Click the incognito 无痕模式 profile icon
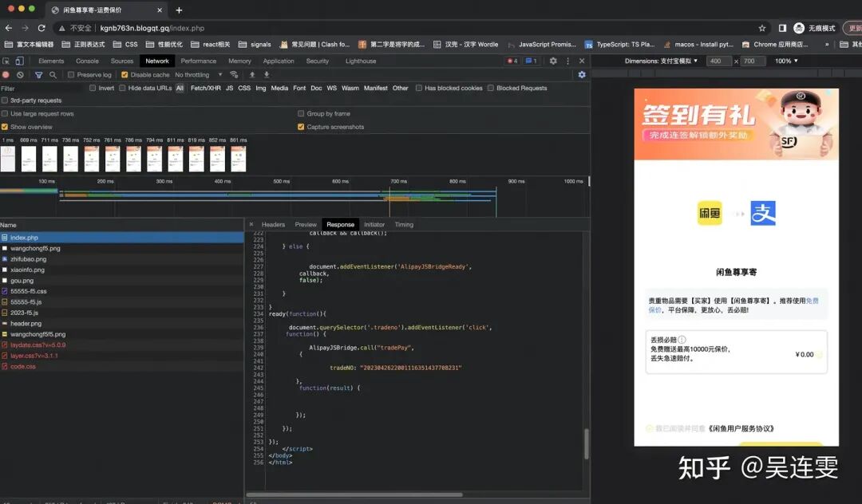The width and height of the screenshot is (862, 504). tap(813, 28)
